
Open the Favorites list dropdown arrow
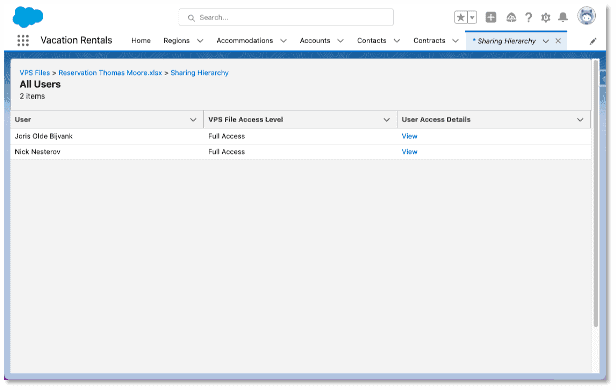tap(472, 17)
